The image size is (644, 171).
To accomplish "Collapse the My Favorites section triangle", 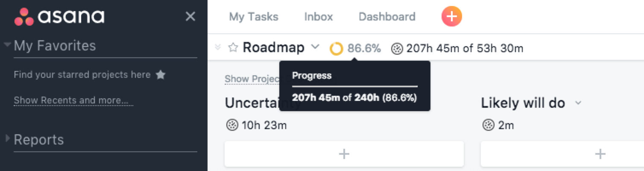I will click(7, 44).
